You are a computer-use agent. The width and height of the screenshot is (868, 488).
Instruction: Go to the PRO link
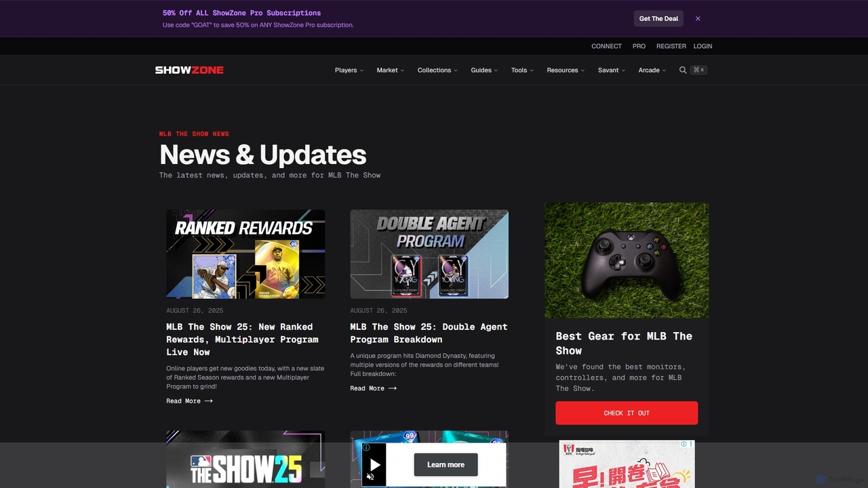coord(639,46)
